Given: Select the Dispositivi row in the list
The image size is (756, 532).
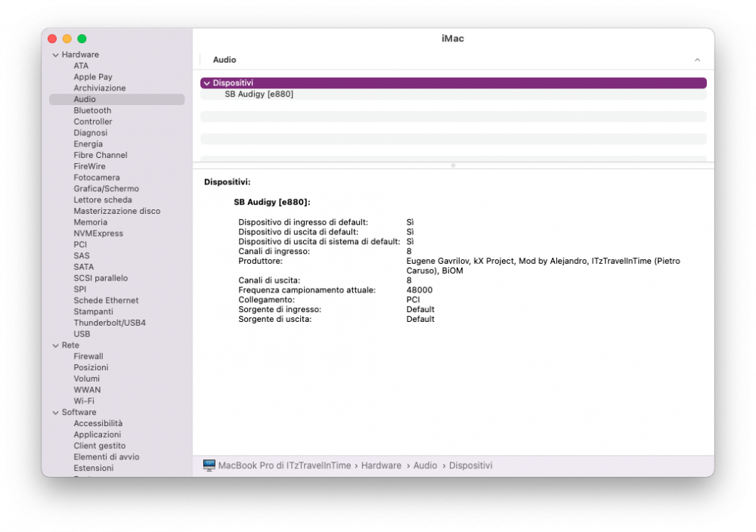Looking at the screenshot, I should tap(453, 83).
